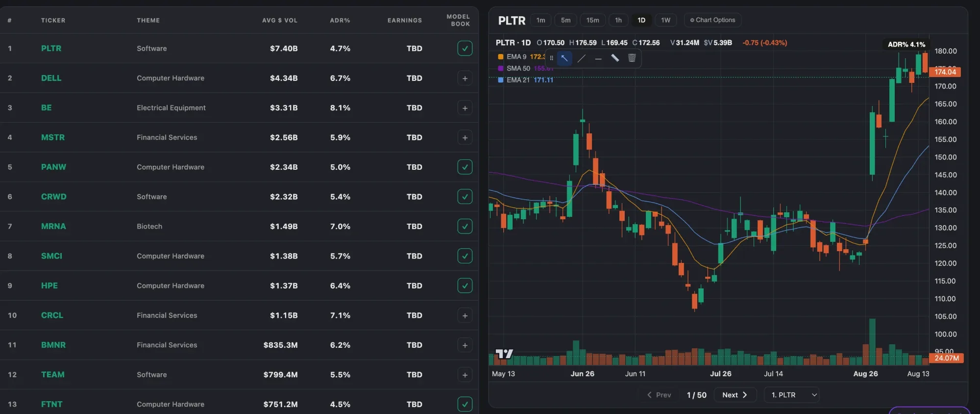Switch chart to 1W timeframe

(665, 20)
